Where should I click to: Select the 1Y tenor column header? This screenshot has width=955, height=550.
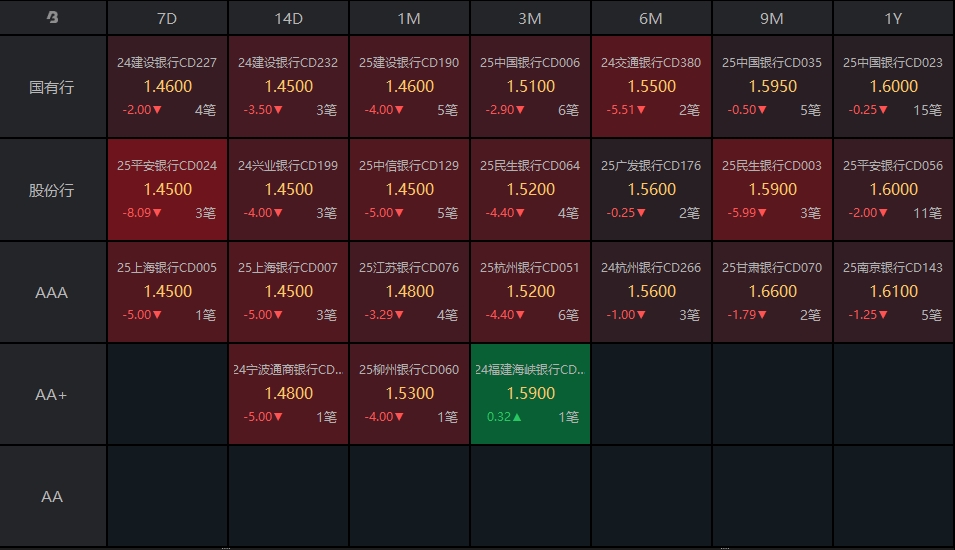coord(893,18)
